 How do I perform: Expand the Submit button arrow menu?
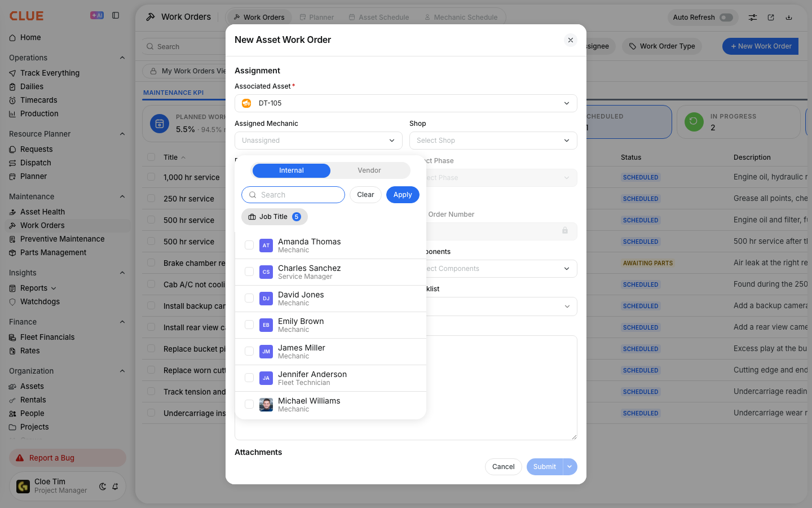[570, 467]
